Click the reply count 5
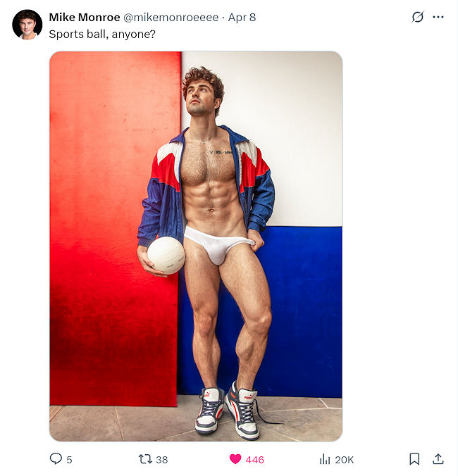458x476 pixels. tap(69, 460)
